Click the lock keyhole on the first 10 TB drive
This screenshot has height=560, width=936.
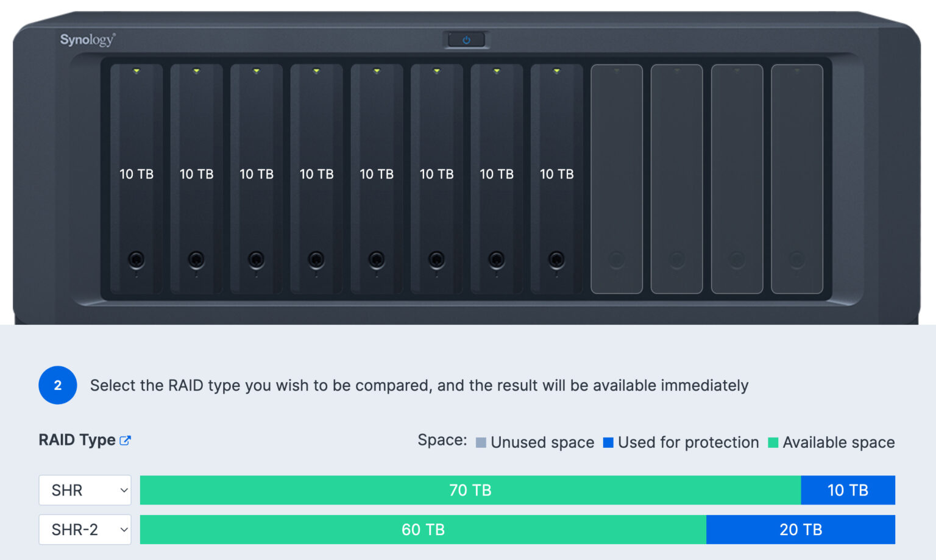(136, 260)
